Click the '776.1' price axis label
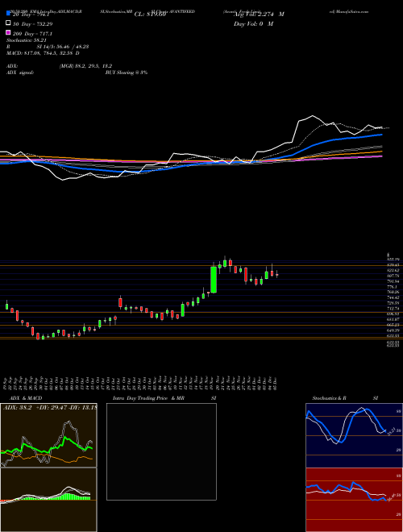 (392, 287)
